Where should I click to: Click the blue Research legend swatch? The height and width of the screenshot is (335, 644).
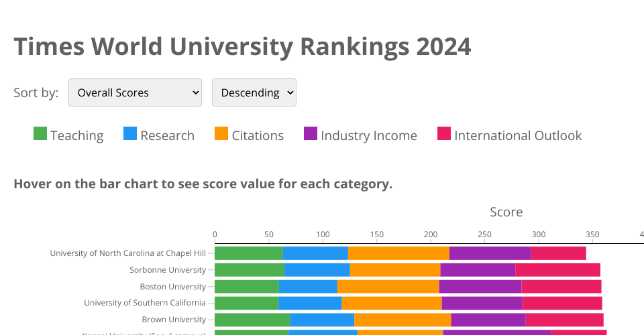point(130,134)
